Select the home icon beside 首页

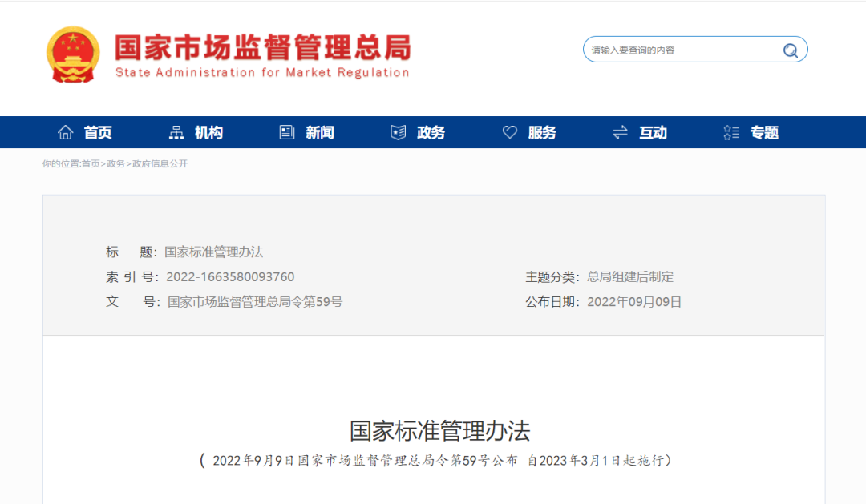(x=66, y=132)
